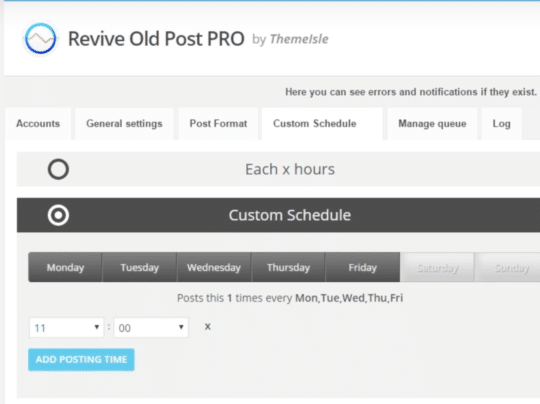Toggle Tuesday in the schedule

pyautogui.click(x=139, y=267)
